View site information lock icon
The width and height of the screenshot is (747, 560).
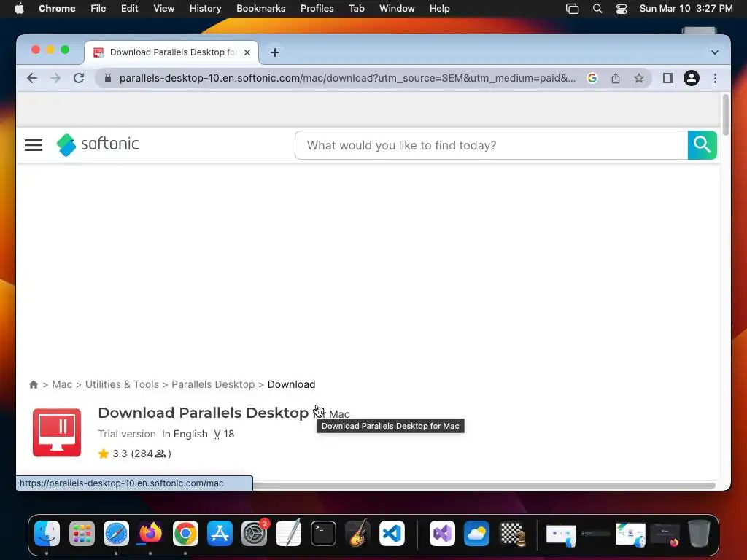[108, 78]
